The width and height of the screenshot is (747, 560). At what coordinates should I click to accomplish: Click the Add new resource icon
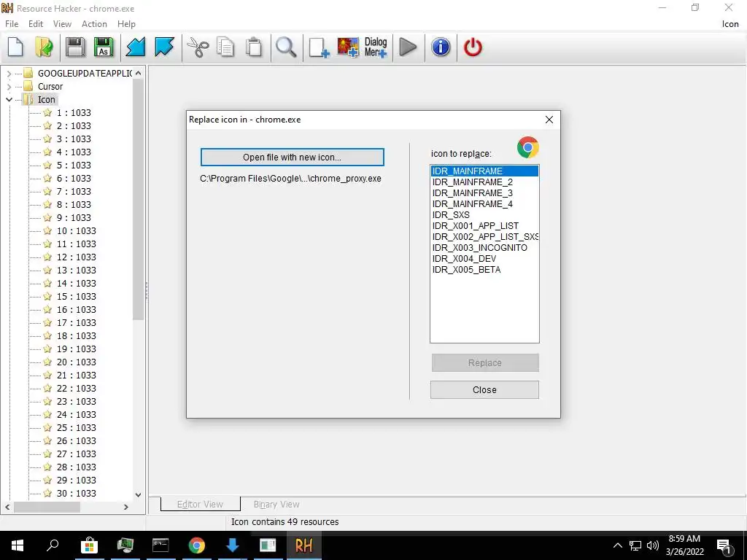[x=319, y=47]
